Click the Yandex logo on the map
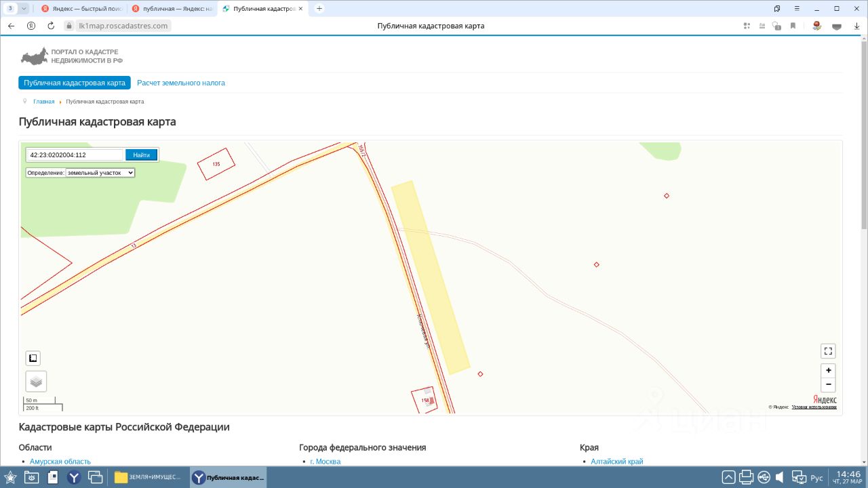868x488 pixels. pos(825,400)
